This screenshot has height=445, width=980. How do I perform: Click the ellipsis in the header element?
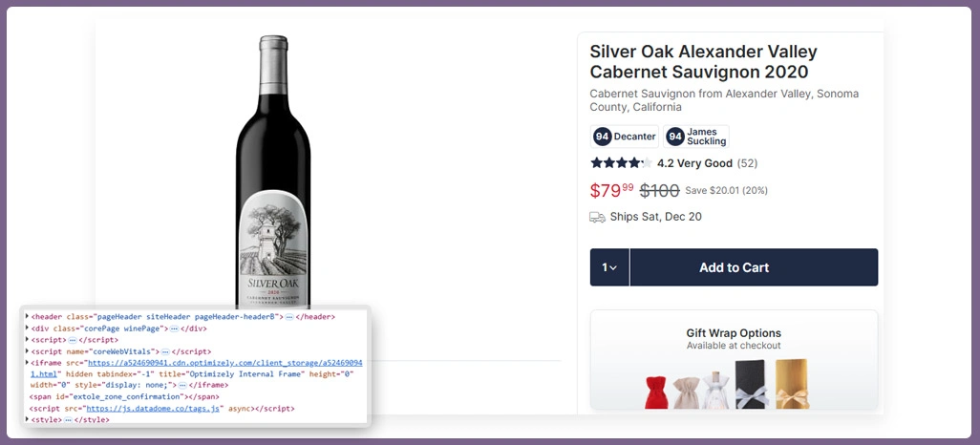(x=288, y=317)
